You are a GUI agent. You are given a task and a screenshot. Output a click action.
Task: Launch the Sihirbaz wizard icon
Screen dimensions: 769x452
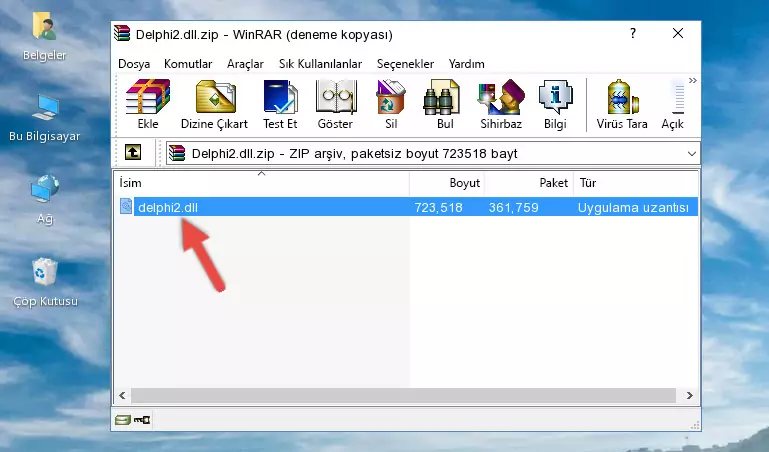coord(501,97)
